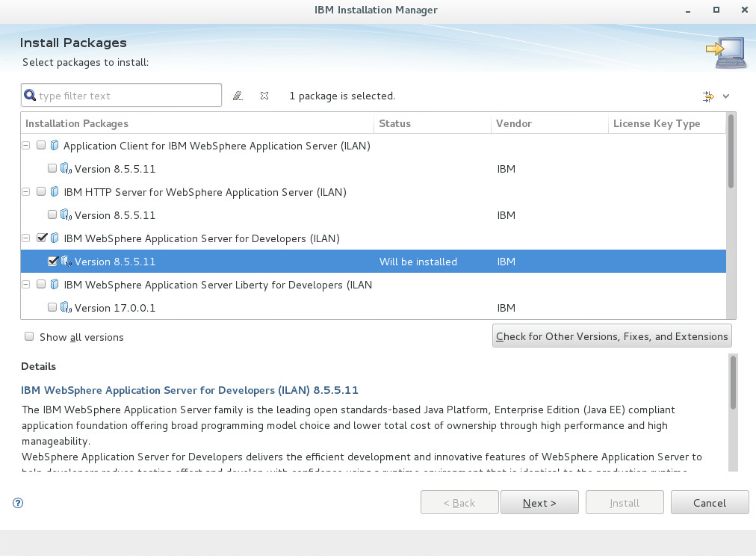
Task: Click the IBM HTTP Server package icon
Action: [55, 191]
